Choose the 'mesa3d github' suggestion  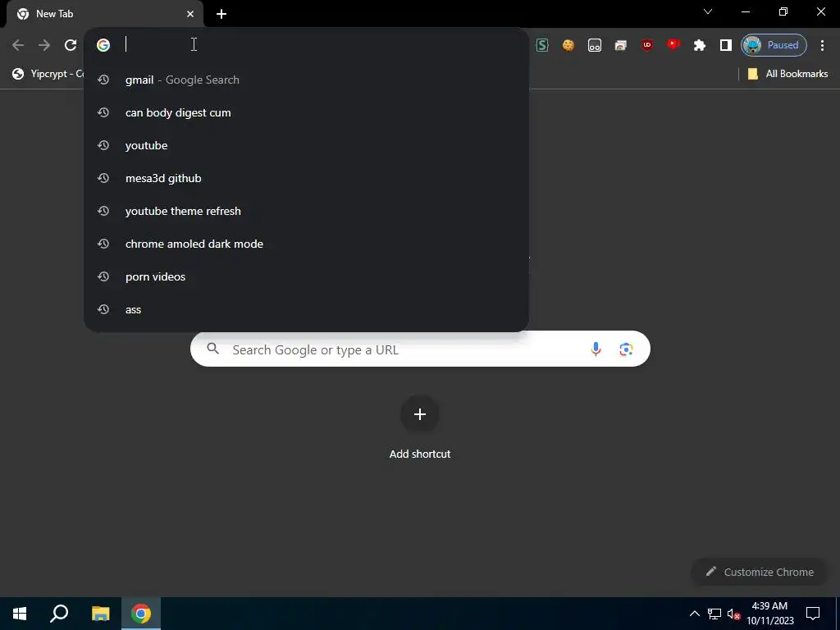coord(307,178)
